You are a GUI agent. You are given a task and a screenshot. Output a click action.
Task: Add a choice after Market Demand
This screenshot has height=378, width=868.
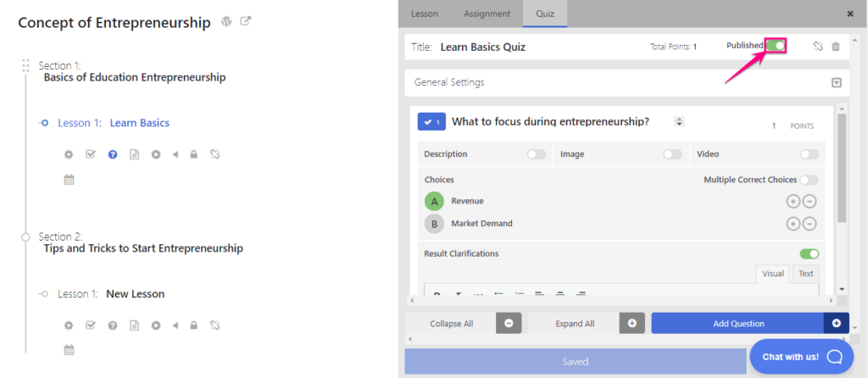[793, 224]
